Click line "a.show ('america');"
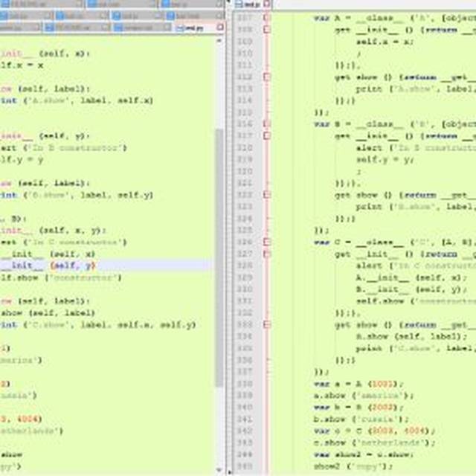Viewport: 476px width, 476px height. (364, 396)
